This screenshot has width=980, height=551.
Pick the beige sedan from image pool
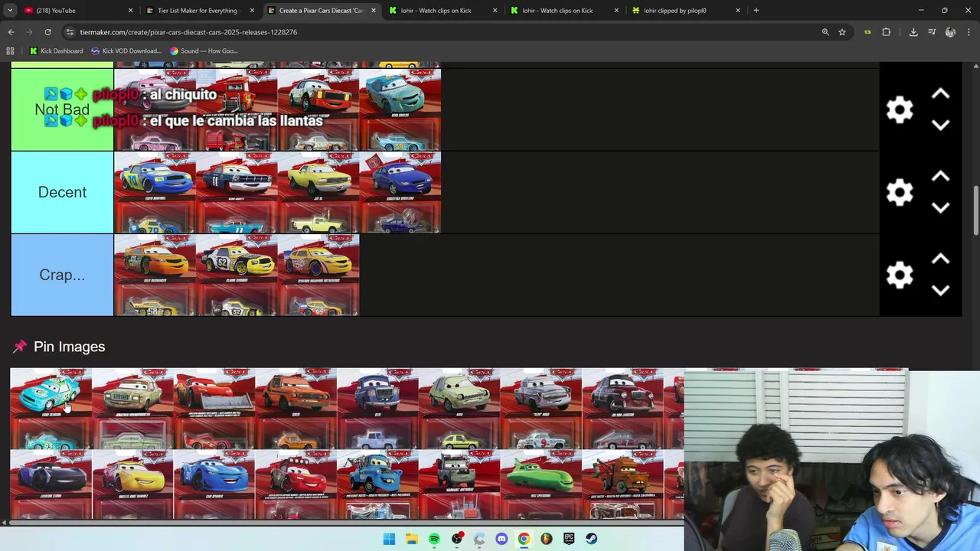(x=132, y=409)
